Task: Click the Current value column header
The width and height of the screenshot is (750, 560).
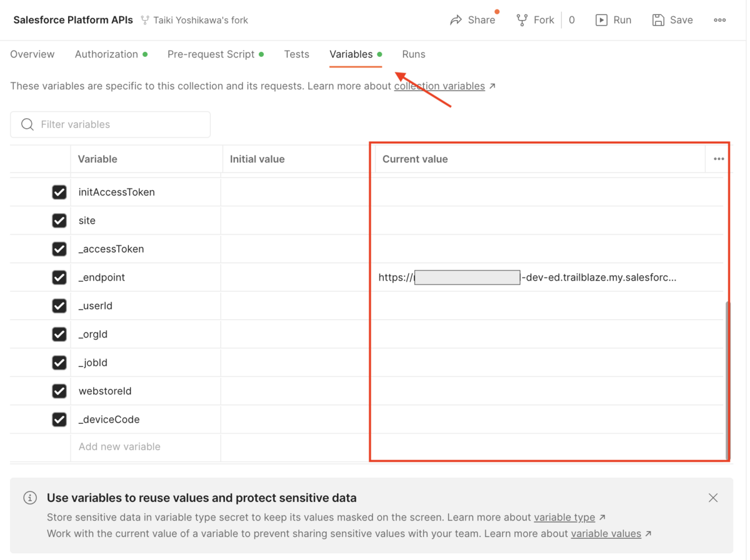Action: [415, 159]
